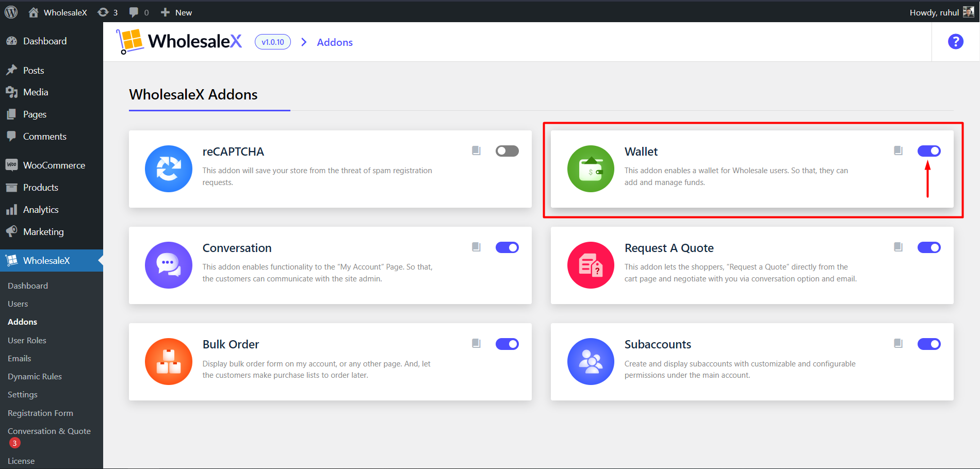Open Subaccounts documentation icon
980x469 pixels.
(898, 343)
